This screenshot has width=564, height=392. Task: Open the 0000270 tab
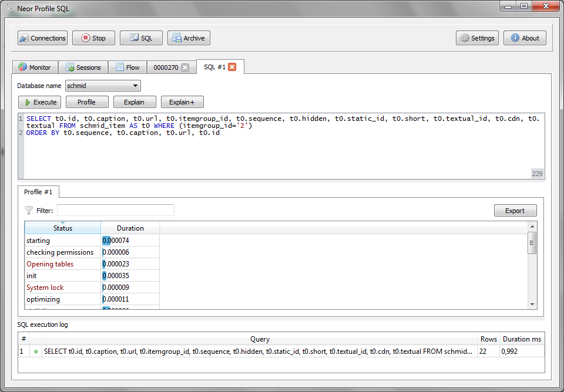(166, 67)
